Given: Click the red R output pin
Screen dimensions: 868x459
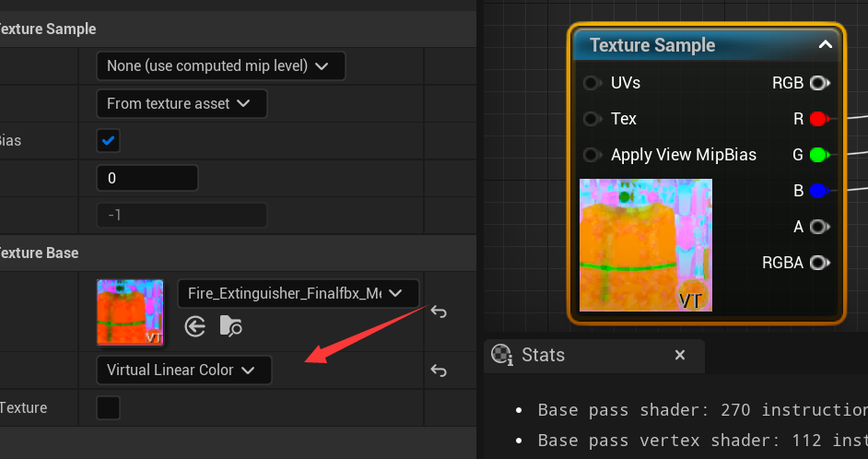Looking at the screenshot, I should coord(818,119).
